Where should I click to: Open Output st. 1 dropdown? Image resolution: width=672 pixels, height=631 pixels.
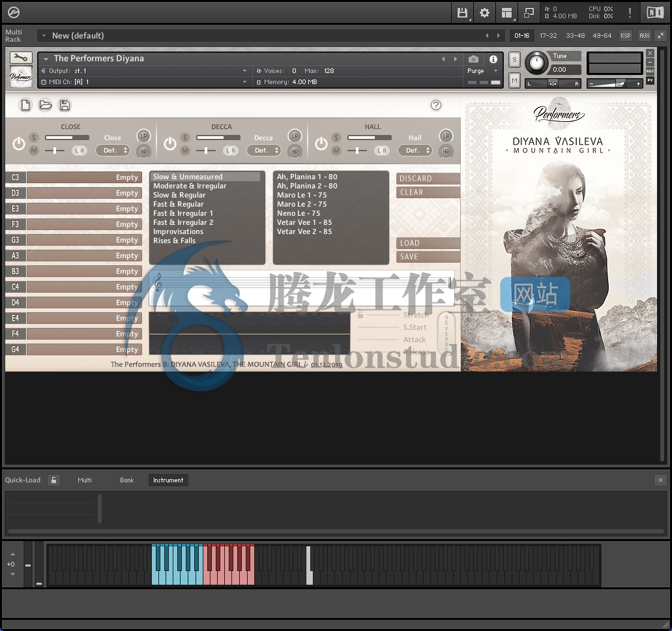click(144, 71)
